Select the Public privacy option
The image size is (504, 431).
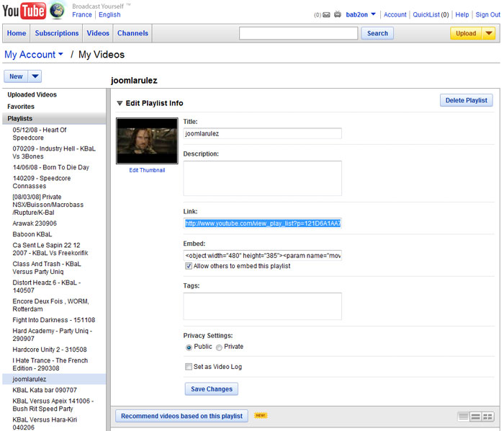tap(189, 347)
